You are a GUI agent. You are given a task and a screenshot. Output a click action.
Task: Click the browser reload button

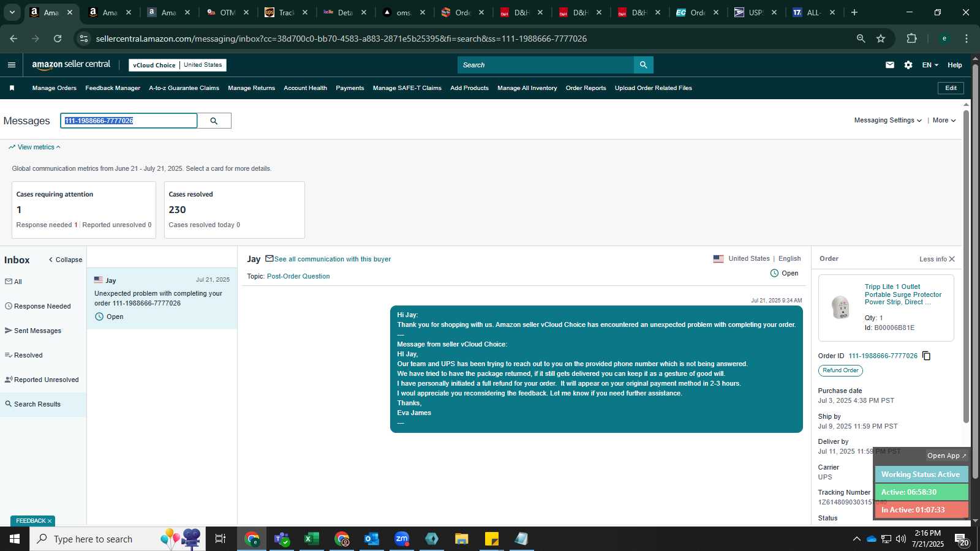tap(58, 39)
